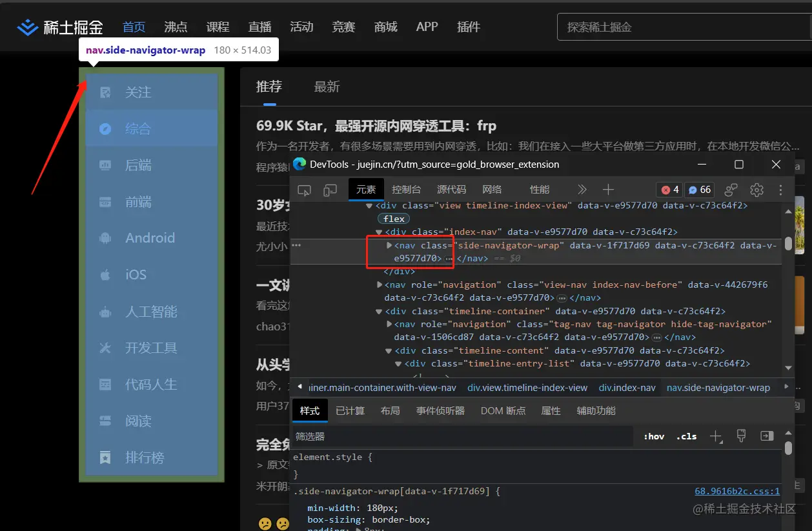Viewport: 812px width, 531px height.
Task: Toggle :hov element state panel
Action: [654, 437]
